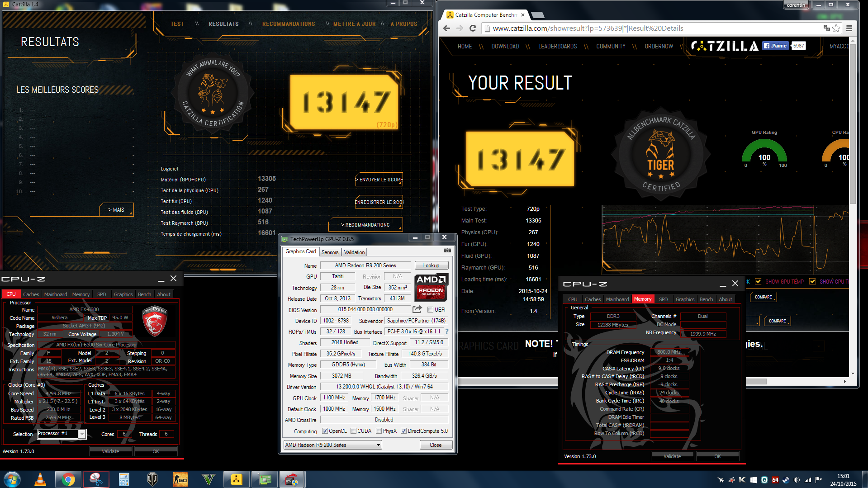The image size is (868, 488).
Task: Open METTRE A JOUR in the Catzilla app
Action: point(354,24)
